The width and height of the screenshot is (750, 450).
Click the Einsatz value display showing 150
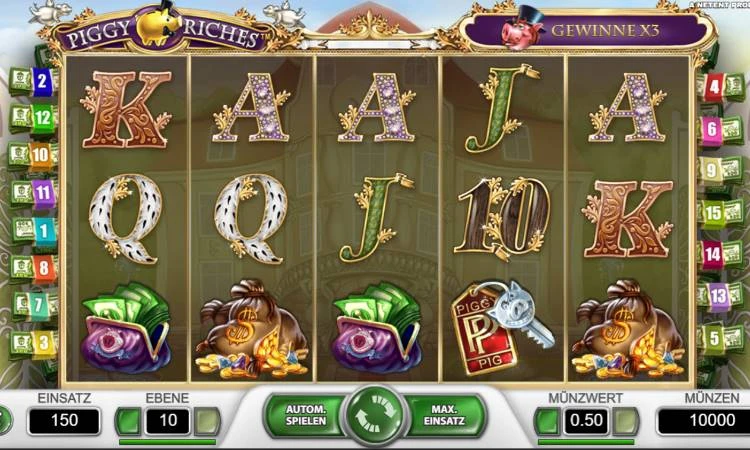click(x=64, y=421)
